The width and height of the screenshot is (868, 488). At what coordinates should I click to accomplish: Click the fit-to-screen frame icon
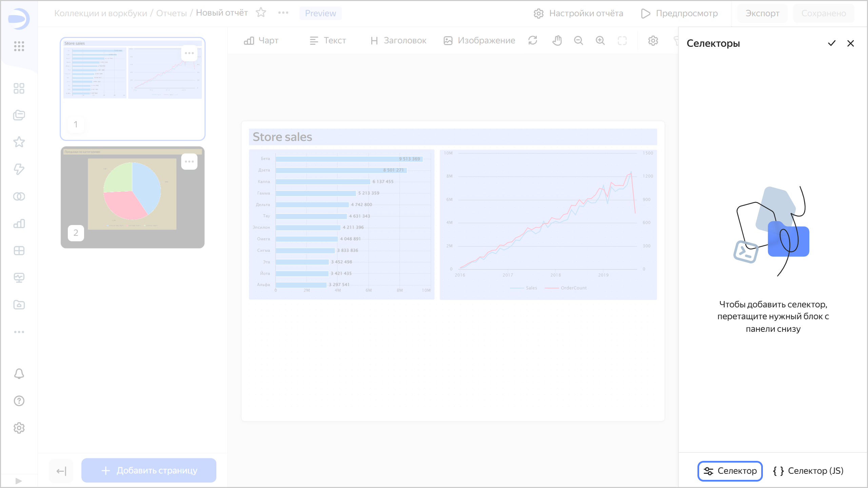click(622, 41)
